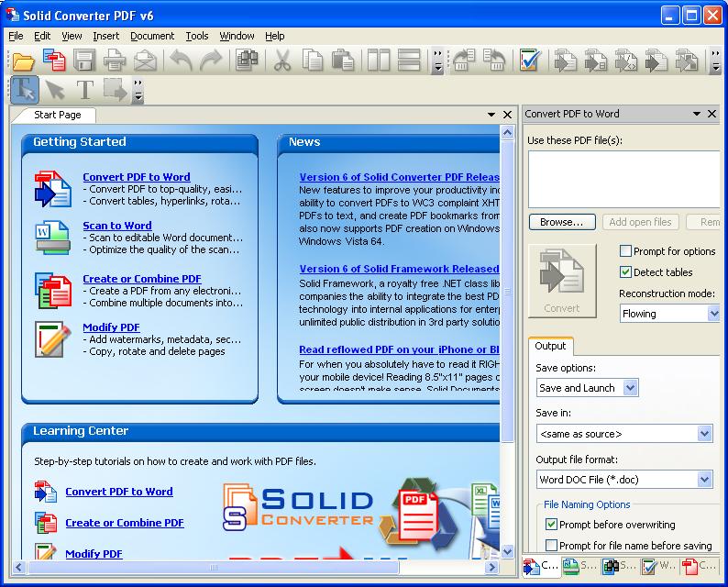Click the Start Page scroll down arrow
Image resolution: width=728 pixels, height=587 pixels.
tap(507, 552)
